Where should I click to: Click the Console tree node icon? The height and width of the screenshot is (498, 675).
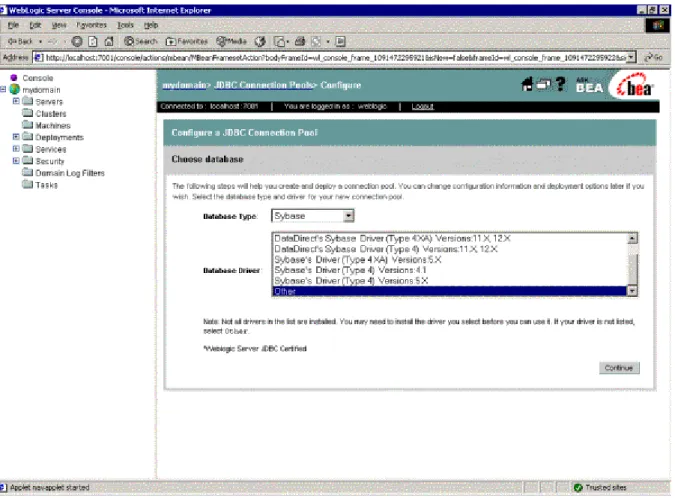coord(14,77)
